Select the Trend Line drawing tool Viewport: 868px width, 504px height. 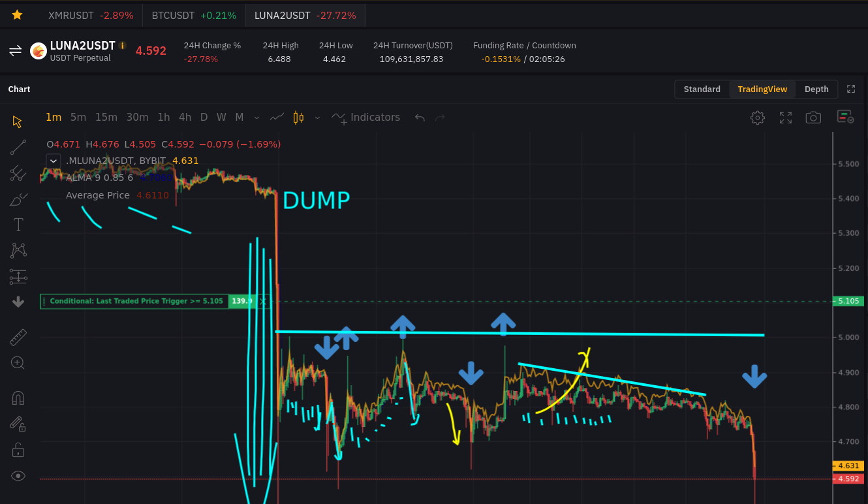click(18, 148)
